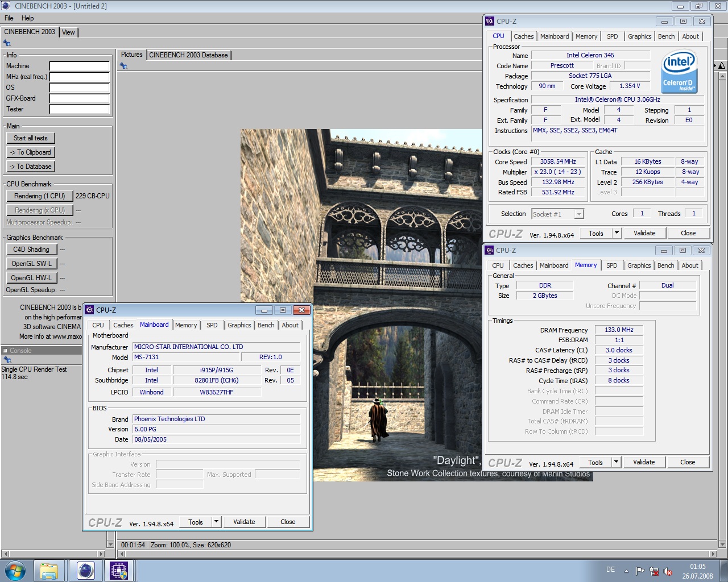Click the left panel horizontal scrollbar right arrow

tap(101, 554)
